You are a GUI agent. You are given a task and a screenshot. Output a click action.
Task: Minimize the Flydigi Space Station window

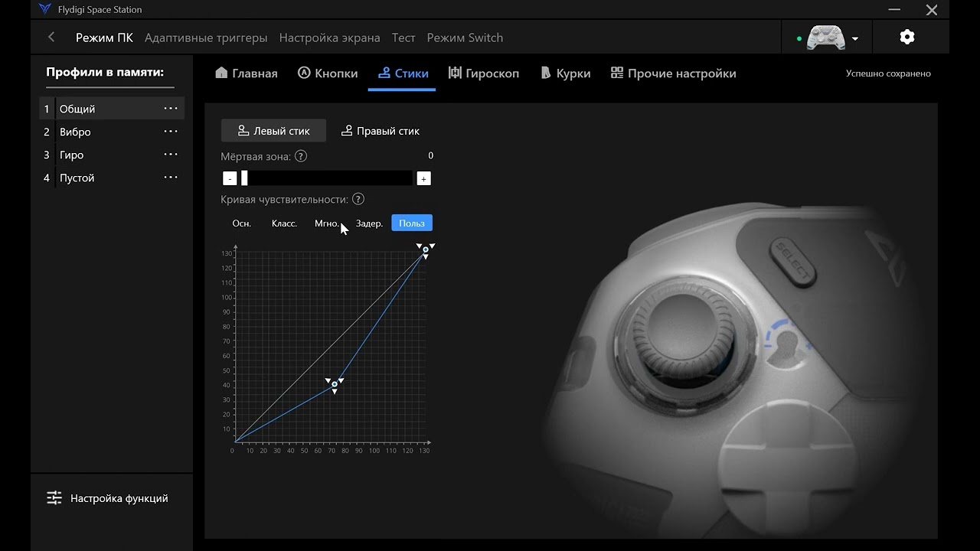click(x=893, y=10)
